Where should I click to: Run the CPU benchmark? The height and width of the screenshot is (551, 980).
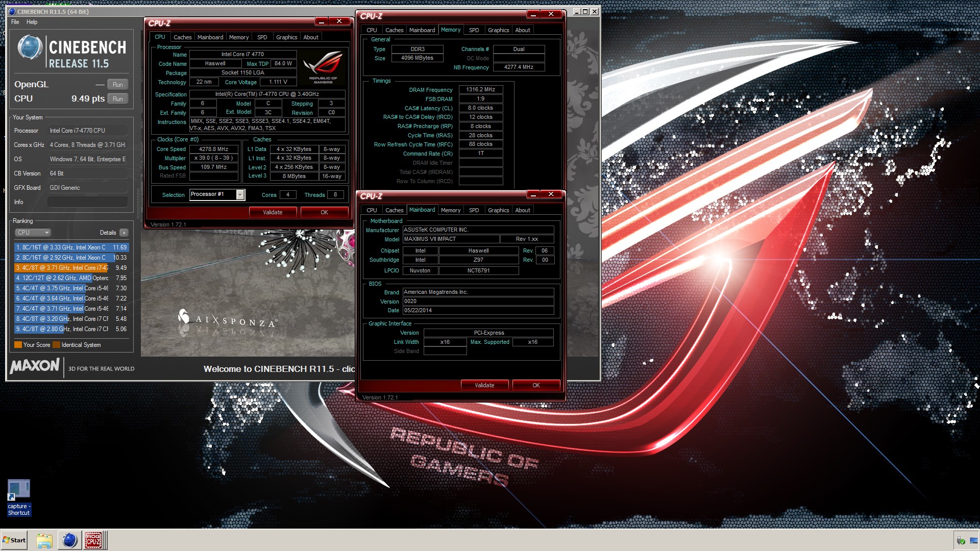(117, 99)
